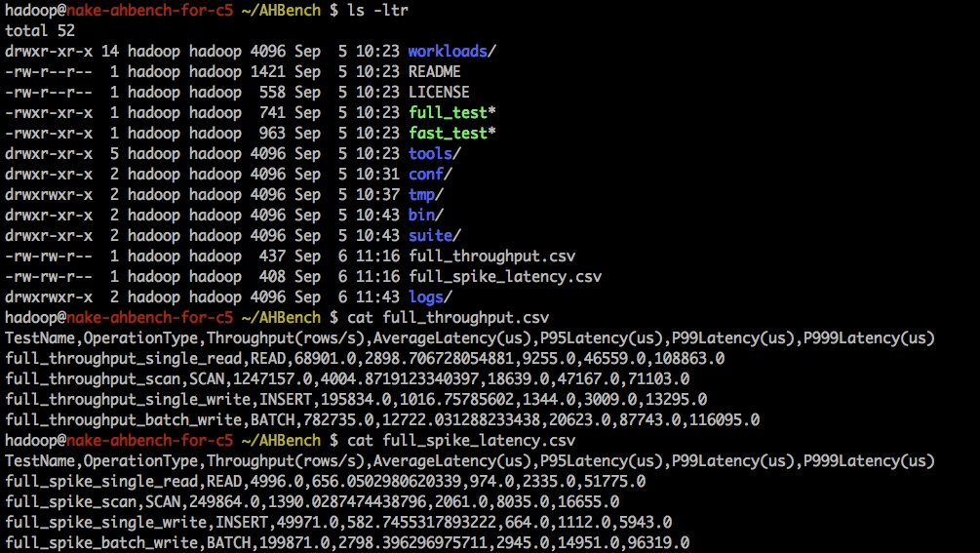Click the workloads/ directory name

(451, 52)
